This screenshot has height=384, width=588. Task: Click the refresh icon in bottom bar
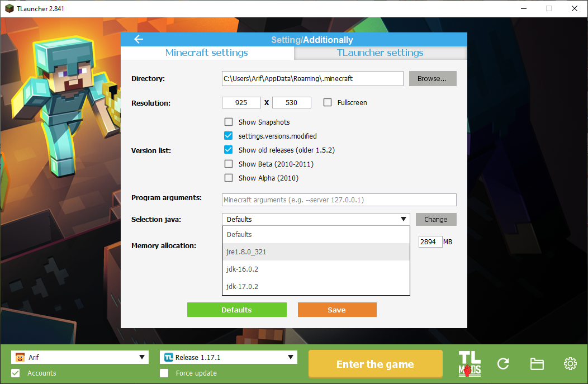pos(503,364)
